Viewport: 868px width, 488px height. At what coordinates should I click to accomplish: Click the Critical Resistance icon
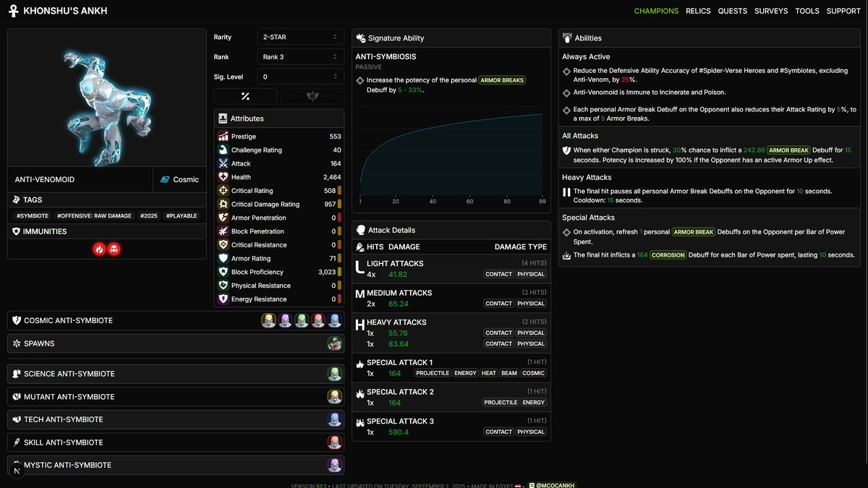(x=224, y=244)
